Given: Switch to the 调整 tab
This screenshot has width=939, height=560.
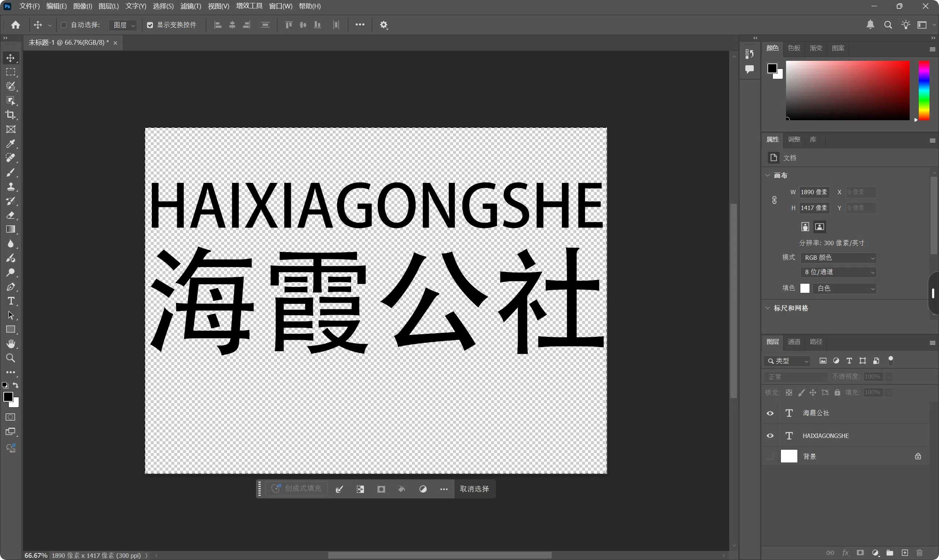Looking at the screenshot, I should (x=794, y=139).
